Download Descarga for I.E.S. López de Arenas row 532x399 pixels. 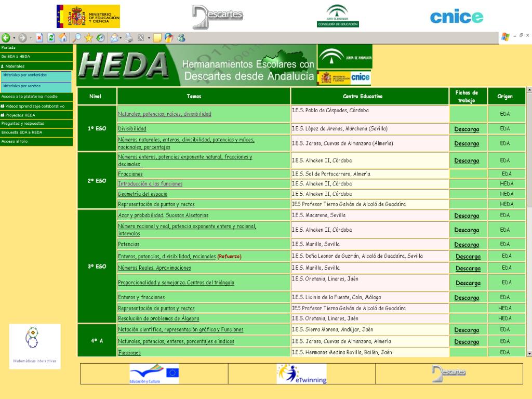pos(467,129)
